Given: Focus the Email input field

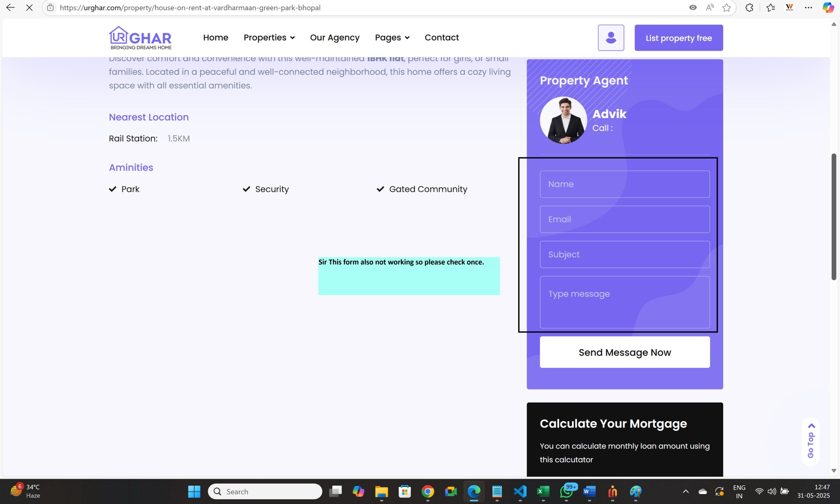Looking at the screenshot, I should 624,219.
